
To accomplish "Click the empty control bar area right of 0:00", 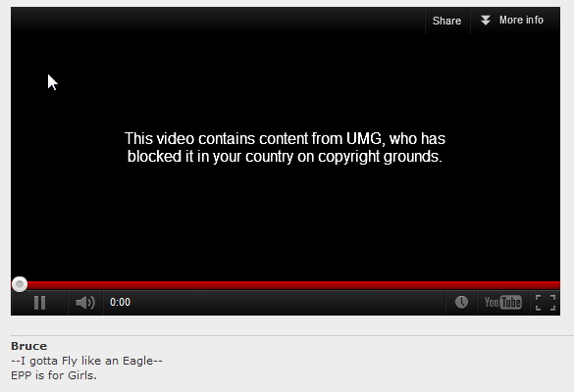I will click(x=286, y=303).
